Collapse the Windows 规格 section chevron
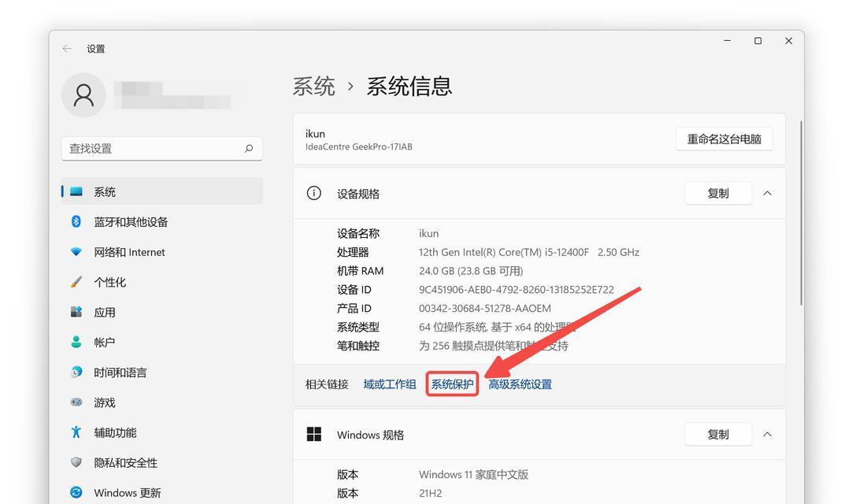 [767, 434]
